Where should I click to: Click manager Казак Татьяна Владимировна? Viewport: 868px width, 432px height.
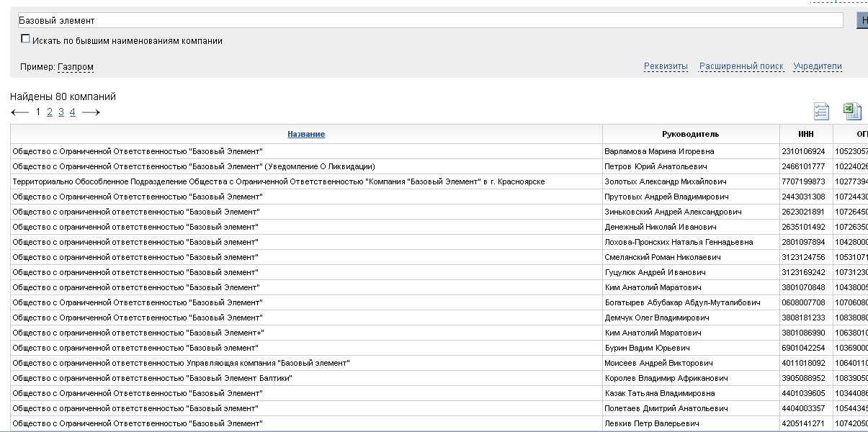[660, 393]
